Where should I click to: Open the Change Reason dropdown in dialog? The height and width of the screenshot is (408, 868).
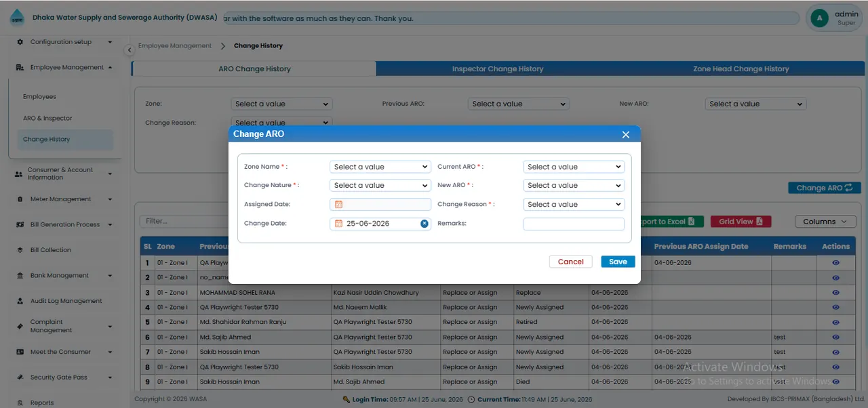(x=574, y=204)
